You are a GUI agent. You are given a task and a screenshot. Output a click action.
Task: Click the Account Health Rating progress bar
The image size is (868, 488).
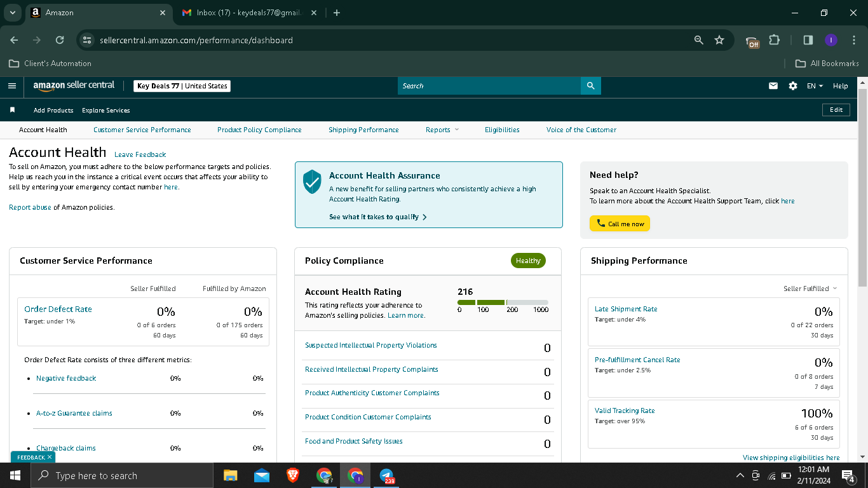tap(503, 302)
